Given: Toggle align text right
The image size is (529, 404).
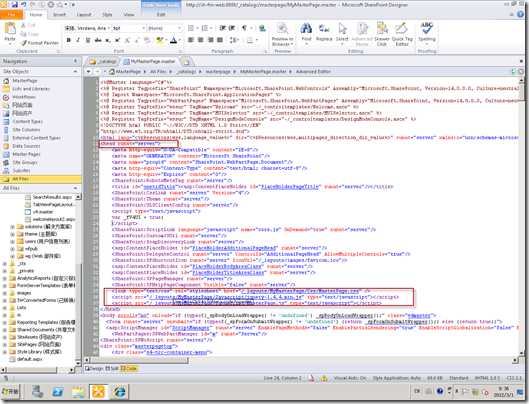Looking at the screenshot, I should coord(210,40).
